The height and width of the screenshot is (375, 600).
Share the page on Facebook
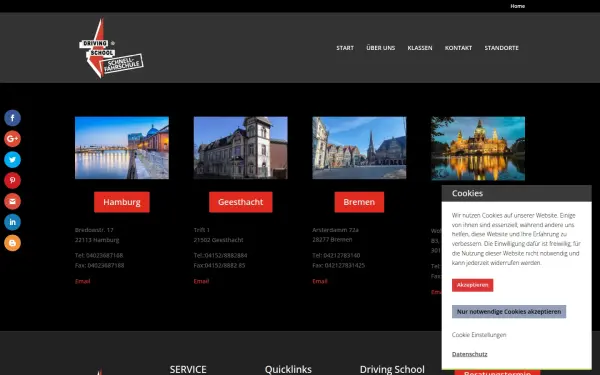coord(12,118)
